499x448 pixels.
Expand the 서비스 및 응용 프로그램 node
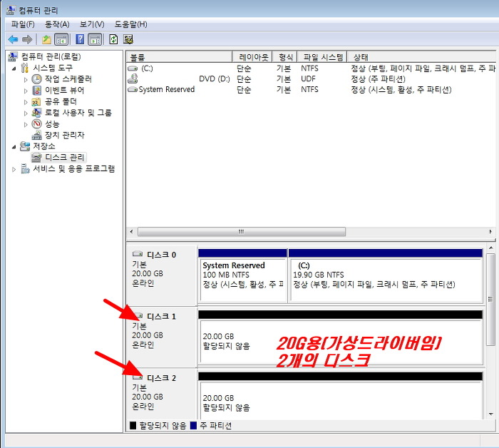[x=14, y=169]
